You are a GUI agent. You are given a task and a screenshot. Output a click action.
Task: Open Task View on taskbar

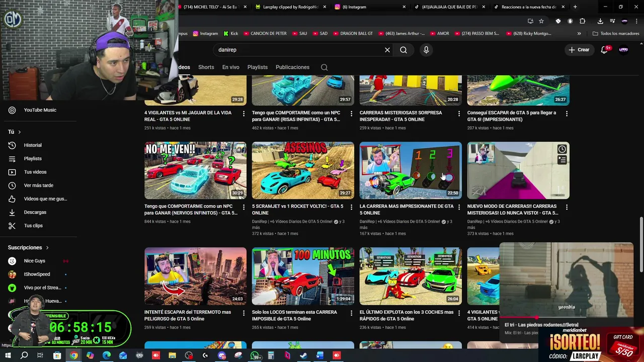(x=40, y=355)
